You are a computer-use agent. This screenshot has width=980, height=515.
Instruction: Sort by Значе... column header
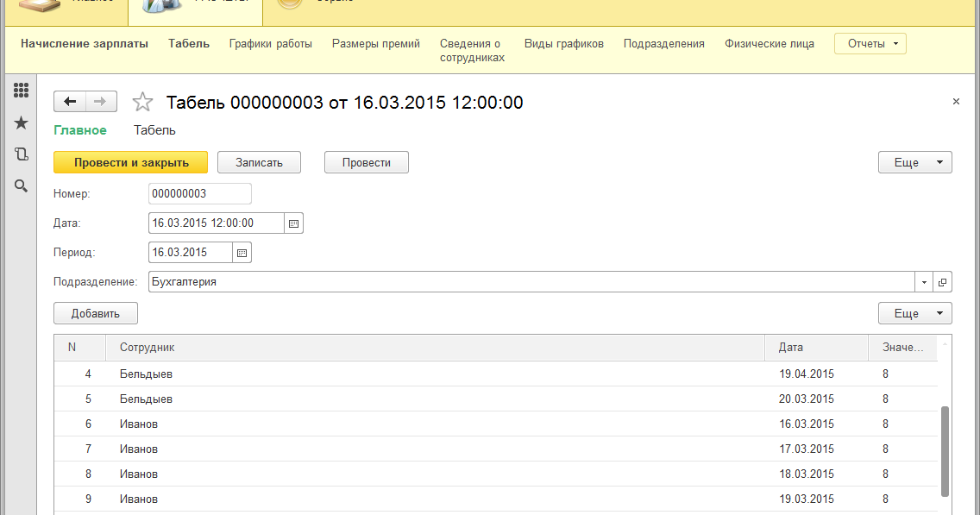[x=902, y=348]
